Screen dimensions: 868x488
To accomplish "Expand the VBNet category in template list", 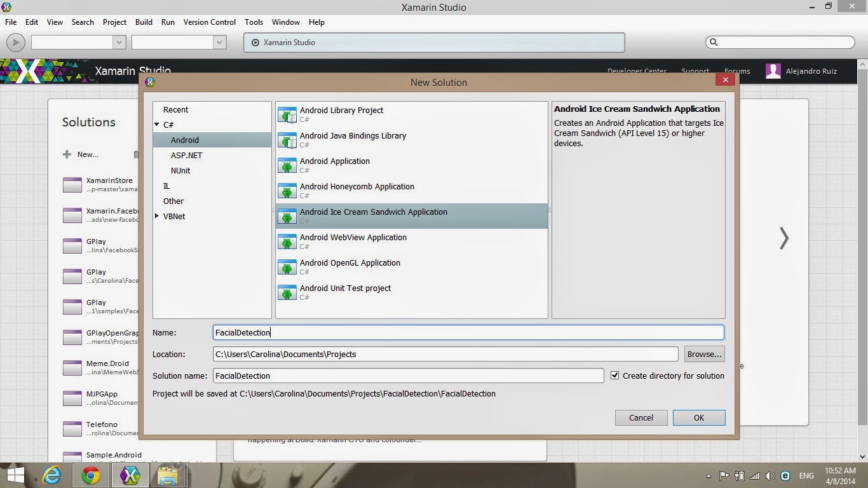I will click(157, 216).
